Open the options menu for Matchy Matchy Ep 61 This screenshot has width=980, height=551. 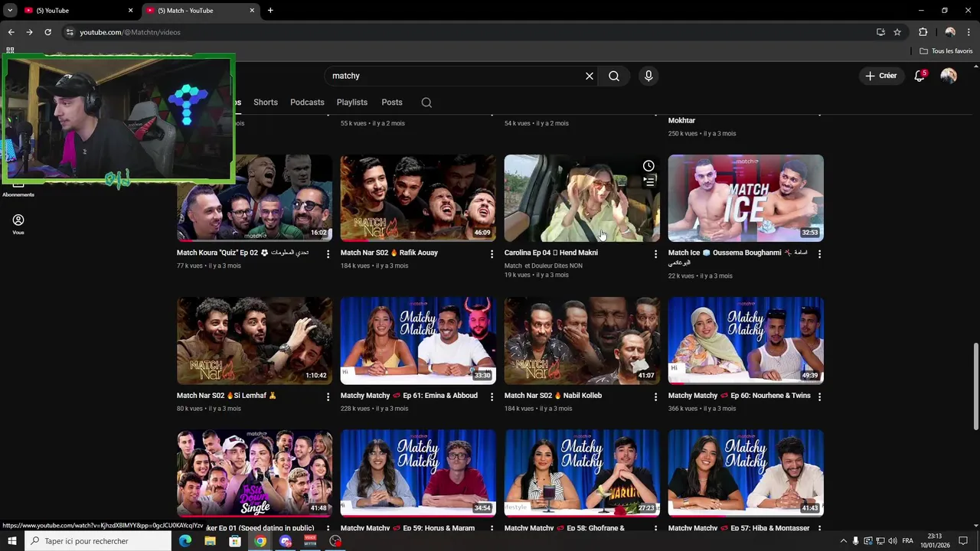492,397
